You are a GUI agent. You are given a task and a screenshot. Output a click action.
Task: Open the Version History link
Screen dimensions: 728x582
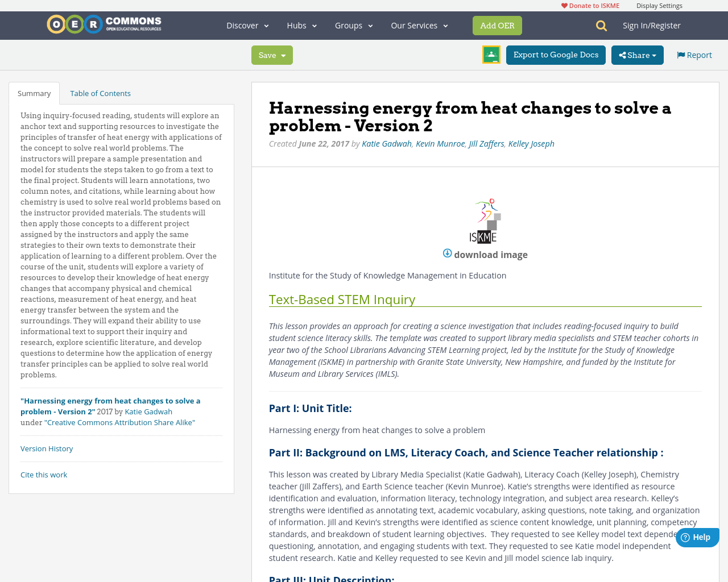(47, 447)
